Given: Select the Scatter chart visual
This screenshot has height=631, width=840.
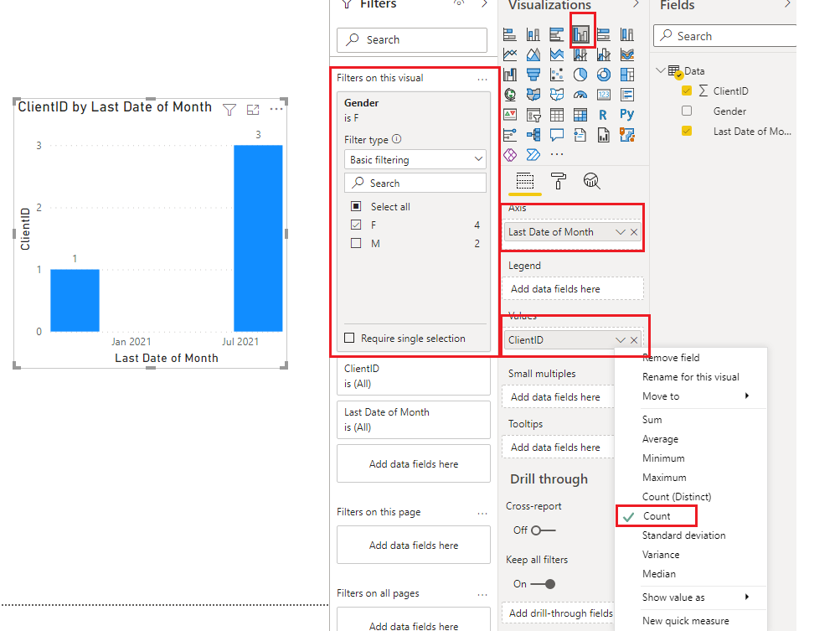Looking at the screenshot, I should [557, 75].
